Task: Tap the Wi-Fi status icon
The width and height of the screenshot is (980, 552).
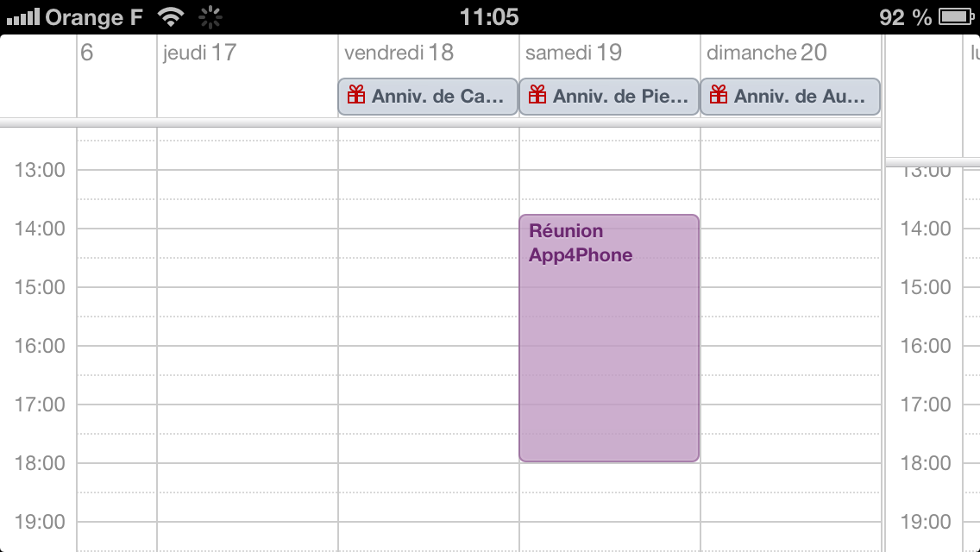Action: coord(172,17)
